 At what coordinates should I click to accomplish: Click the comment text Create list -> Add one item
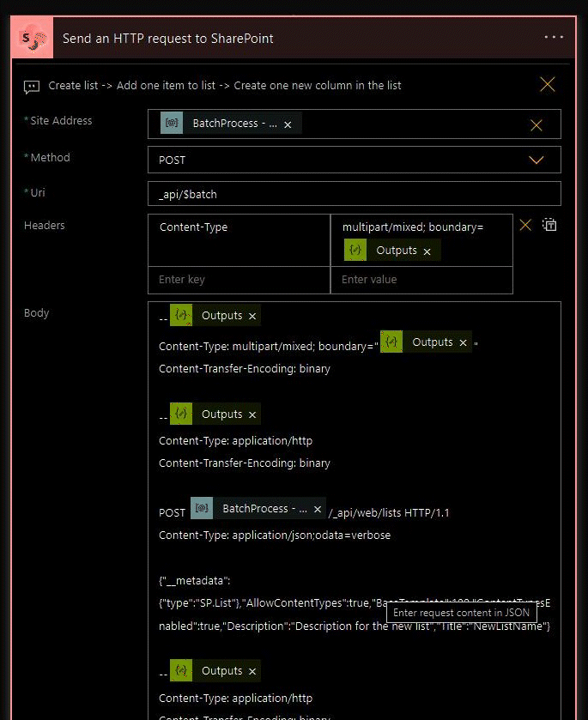coord(225,86)
